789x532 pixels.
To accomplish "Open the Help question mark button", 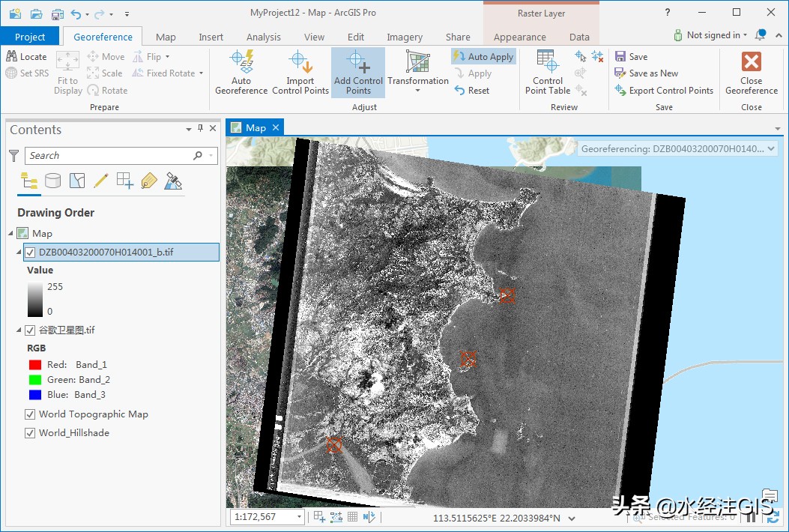I will click(x=667, y=13).
